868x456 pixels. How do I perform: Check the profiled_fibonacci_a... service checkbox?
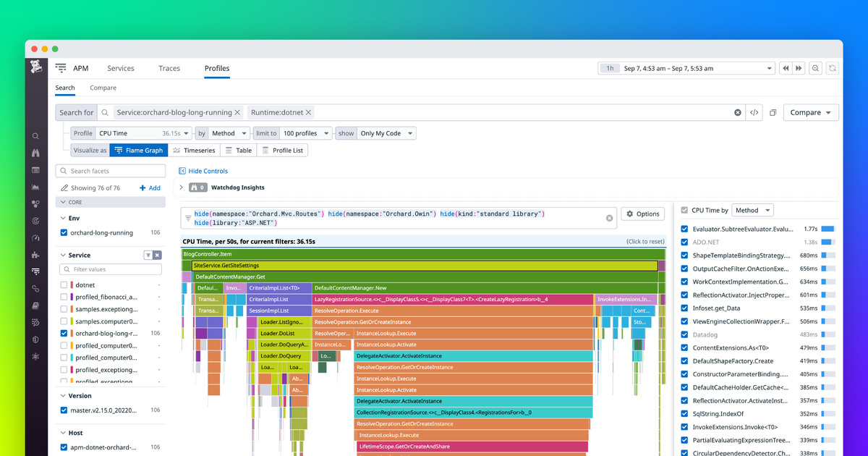pyautogui.click(x=64, y=297)
